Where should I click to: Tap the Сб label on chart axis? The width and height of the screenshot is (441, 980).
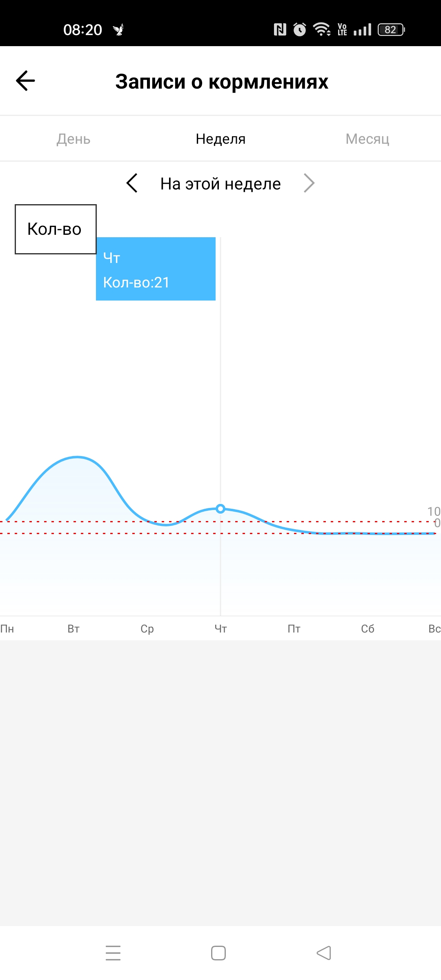coord(367,629)
